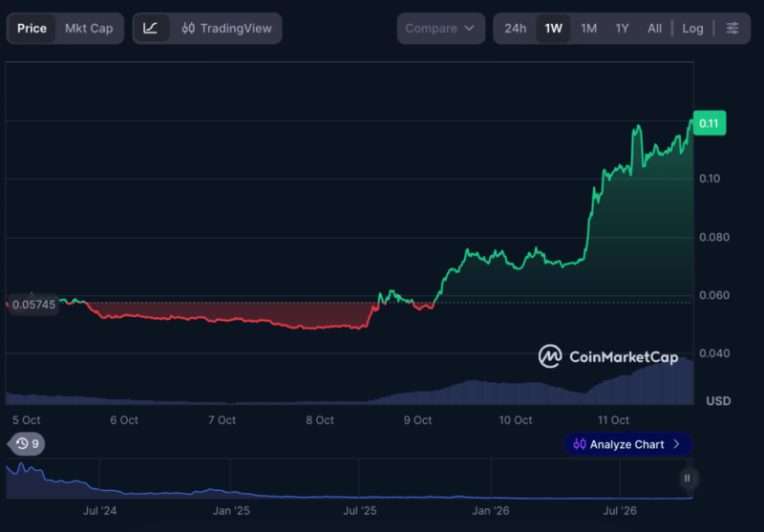764x532 pixels.
Task: Click the Compare dropdown chevron
Action: (x=469, y=29)
